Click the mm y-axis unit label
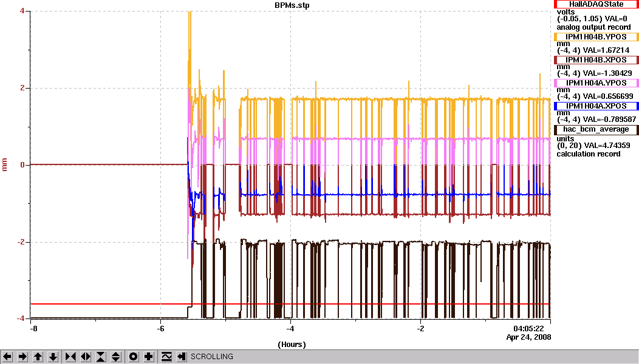This screenshot has width=639, height=364. click(x=5, y=165)
